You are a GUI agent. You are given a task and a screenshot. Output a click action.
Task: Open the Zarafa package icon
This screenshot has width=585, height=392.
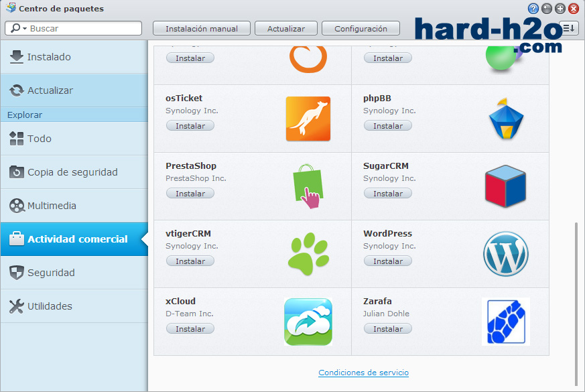506,322
